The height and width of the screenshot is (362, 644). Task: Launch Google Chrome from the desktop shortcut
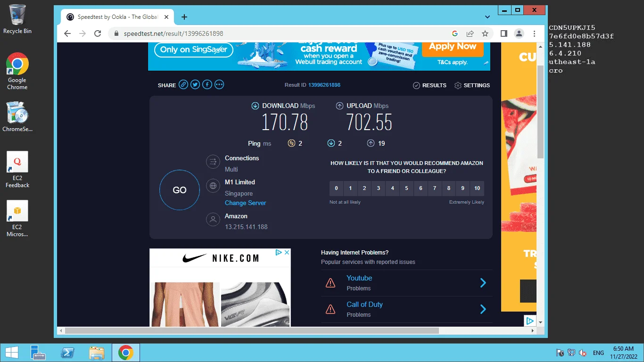17,71
